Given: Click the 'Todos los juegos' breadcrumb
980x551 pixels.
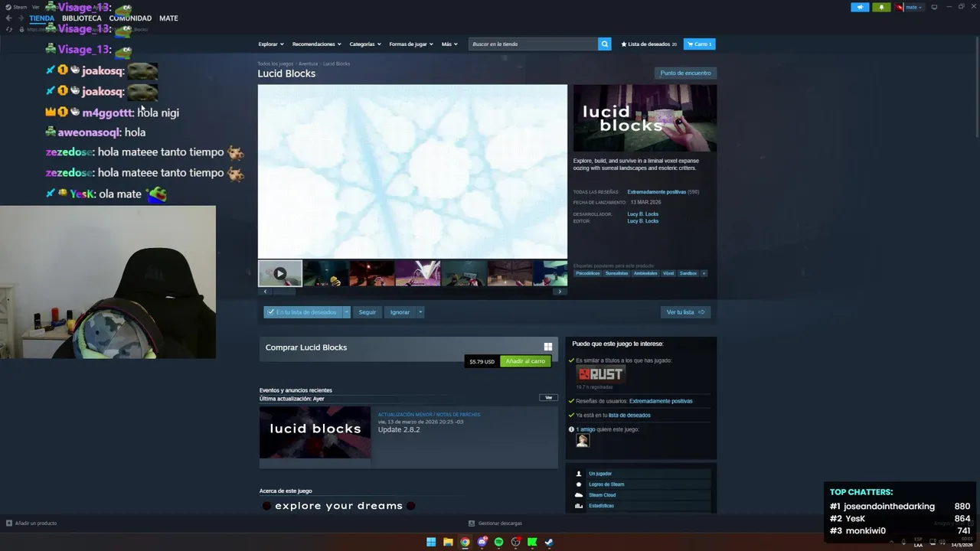Looking at the screenshot, I should (x=275, y=64).
